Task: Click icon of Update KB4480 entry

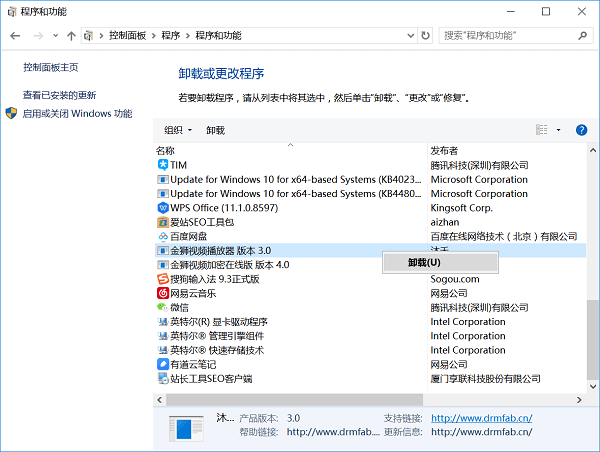Action: pyautogui.click(x=163, y=194)
